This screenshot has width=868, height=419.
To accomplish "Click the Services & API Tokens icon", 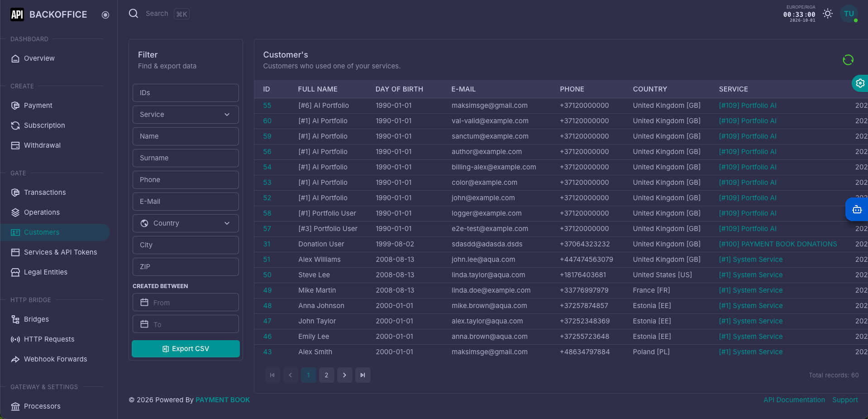I will [x=15, y=252].
